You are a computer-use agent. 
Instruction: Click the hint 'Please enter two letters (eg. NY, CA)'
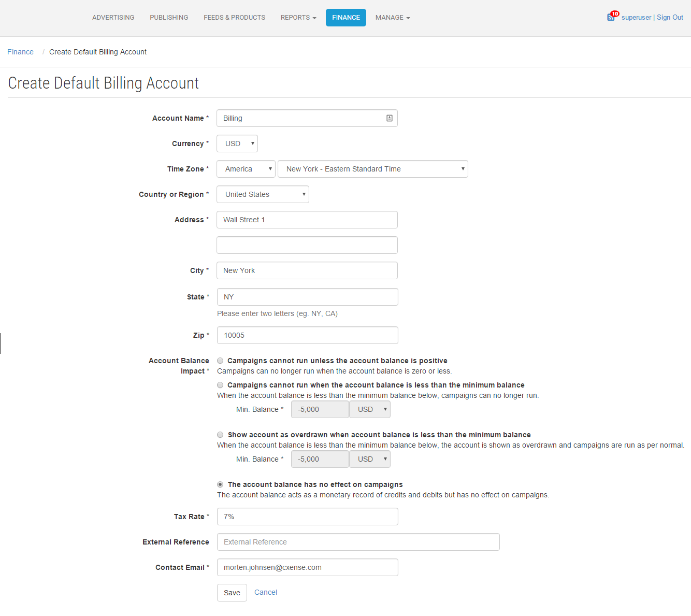coord(277,313)
